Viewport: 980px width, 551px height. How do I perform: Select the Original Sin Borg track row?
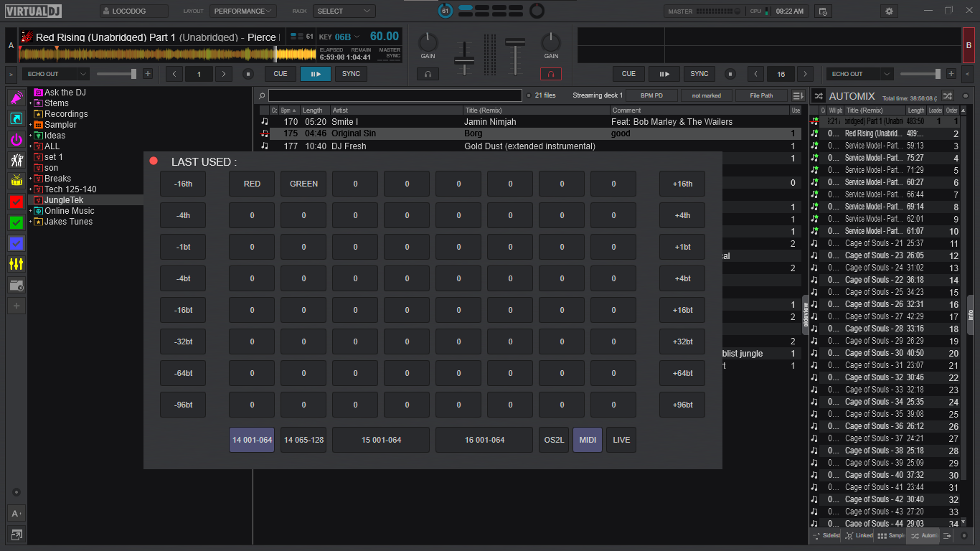pyautogui.click(x=530, y=133)
